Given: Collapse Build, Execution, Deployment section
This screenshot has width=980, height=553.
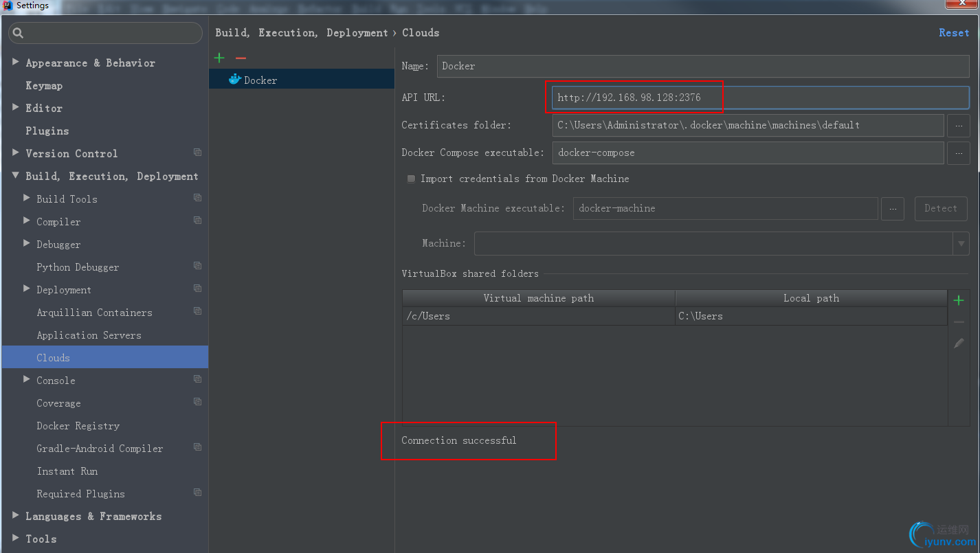Looking at the screenshot, I should [x=15, y=176].
